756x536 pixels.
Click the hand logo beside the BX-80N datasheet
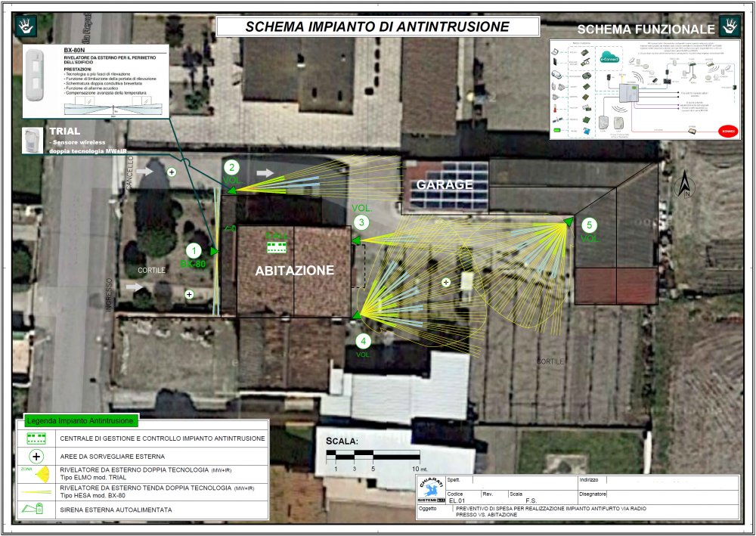(x=26, y=26)
